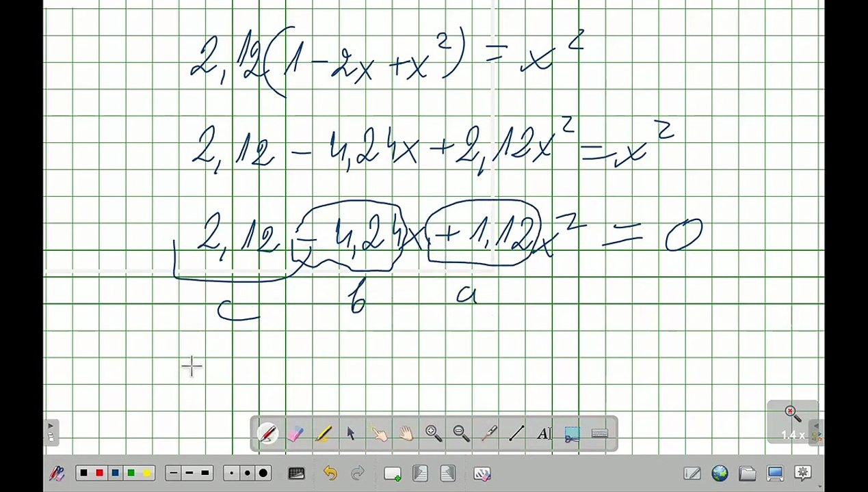Select the text writing tool
Image resolution: width=868 pixels, height=492 pixels.
(x=544, y=433)
